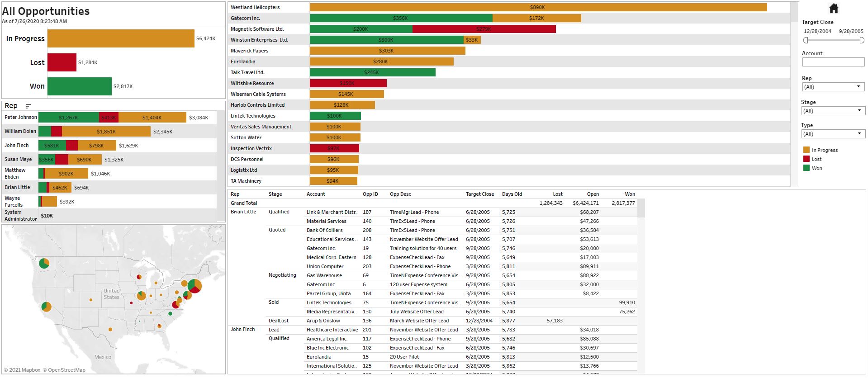Image resolution: width=868 pixels, height=378 pixels.
Task: Expand the Stage filter dropdown
Action: click(x=833, y=111)
